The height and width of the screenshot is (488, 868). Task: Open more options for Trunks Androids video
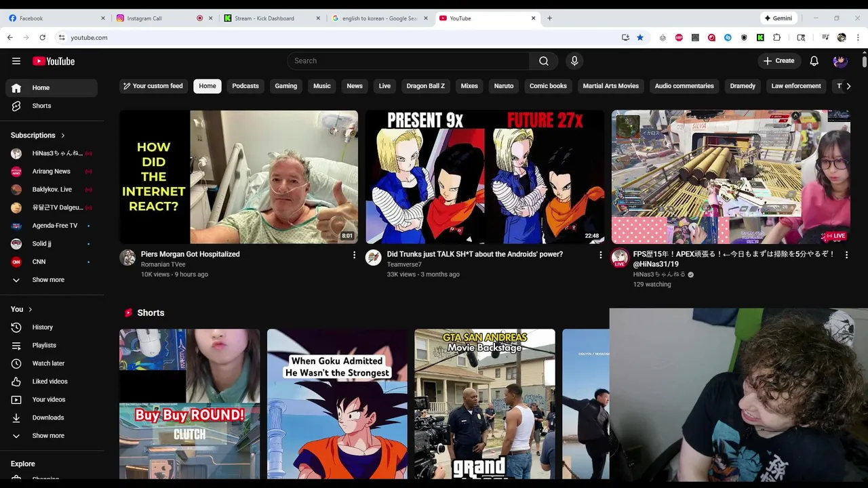tap(600, 255)
